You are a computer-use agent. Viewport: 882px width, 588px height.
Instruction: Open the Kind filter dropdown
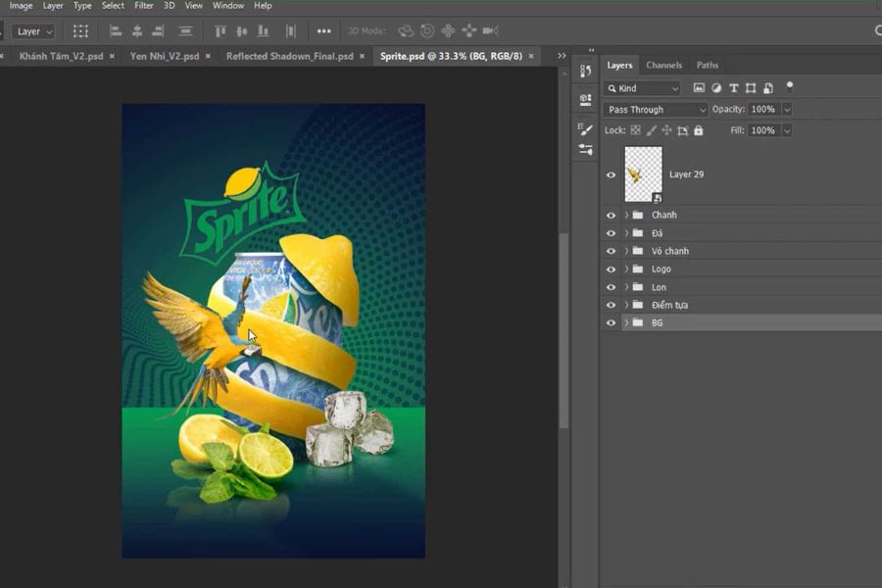click(x=642, y=88)
